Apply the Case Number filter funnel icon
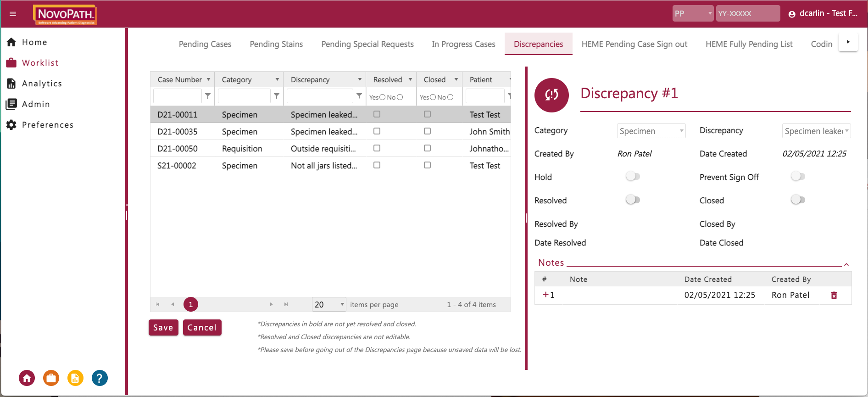868x397 pixels. click(x=208, y=96)
